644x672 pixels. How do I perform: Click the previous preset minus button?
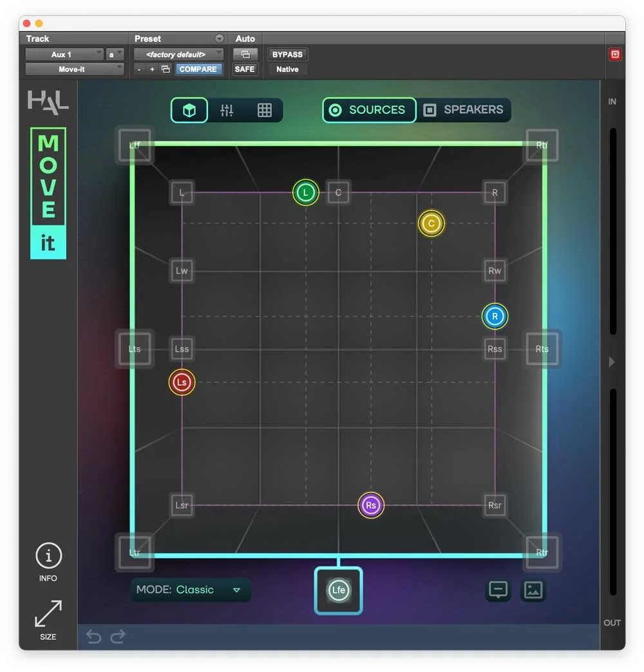(139, 69)
